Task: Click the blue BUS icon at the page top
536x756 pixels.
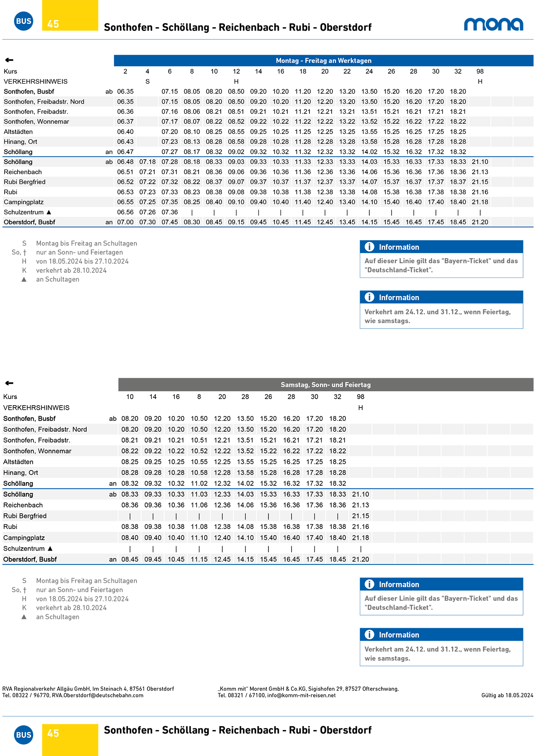Action: tap(23, 21)
